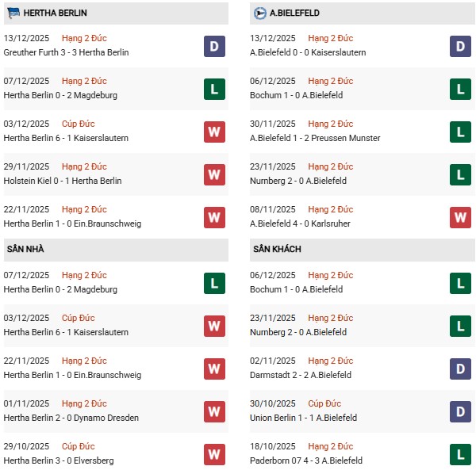Select the SÂN KHÁCH section header
The image size is (476, 470).
(279, 249)
